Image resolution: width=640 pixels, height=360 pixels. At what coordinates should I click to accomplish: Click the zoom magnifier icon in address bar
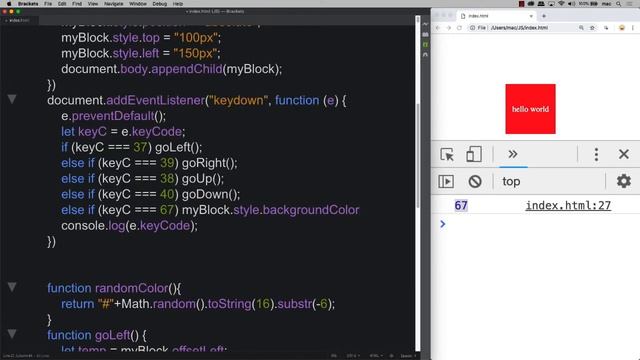581,28
